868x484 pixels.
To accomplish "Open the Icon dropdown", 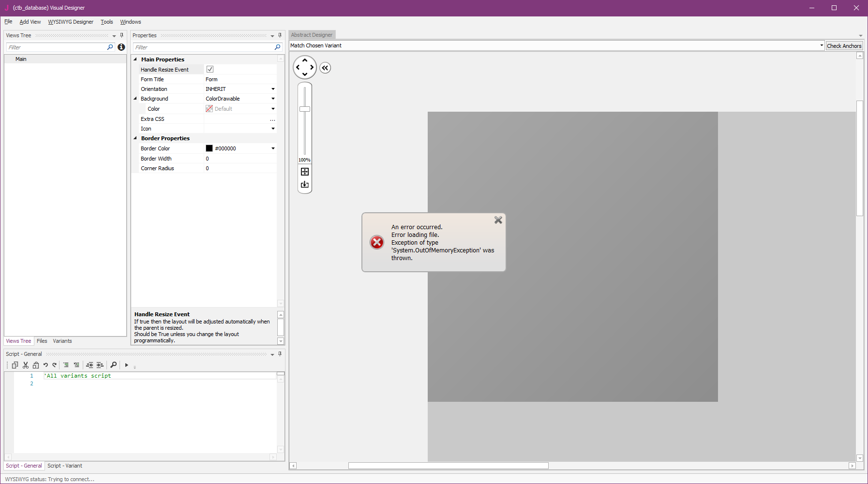I will (x=273, y=129).
